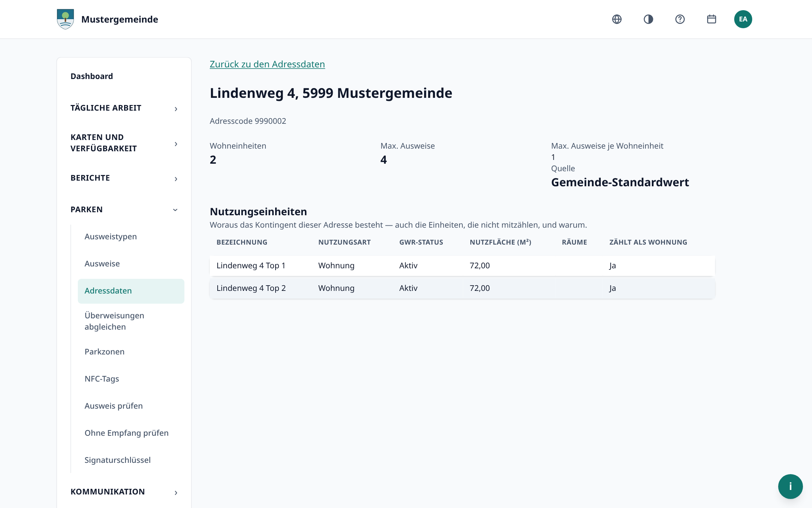Click the Mustergemeinde header title
Image resolution: width=812 pixels, height=508 pixels.
pyautogui.click(x=120, y=19)
